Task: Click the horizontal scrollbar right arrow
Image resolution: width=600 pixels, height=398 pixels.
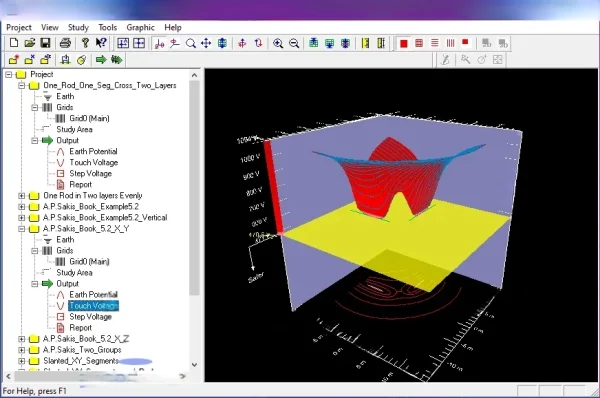Action: [x=183, y=377]
